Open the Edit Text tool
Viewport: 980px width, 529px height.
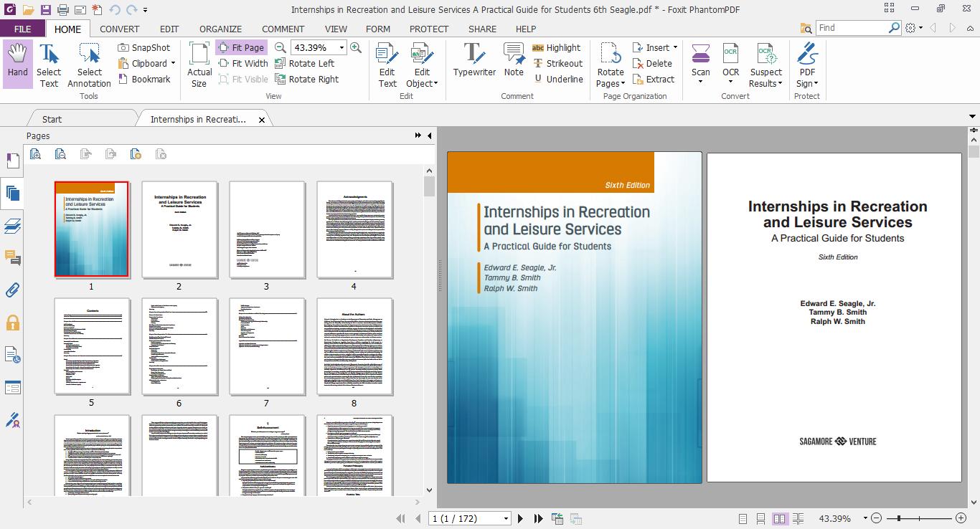click(387, 65)
